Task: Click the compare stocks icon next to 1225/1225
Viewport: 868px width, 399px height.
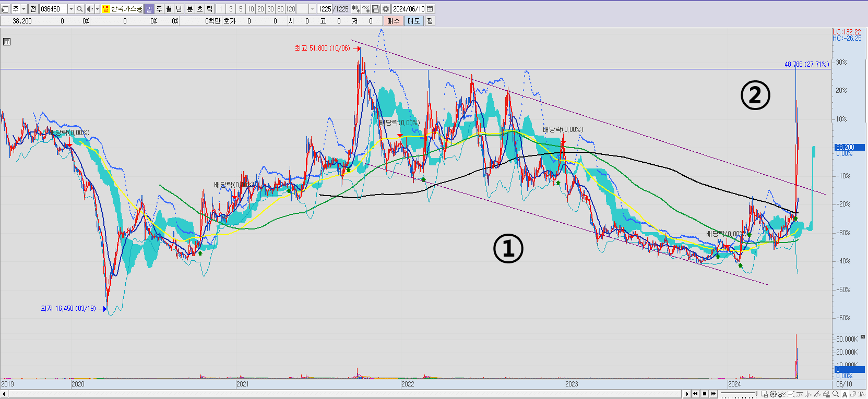Action: [x=356, y=9]
